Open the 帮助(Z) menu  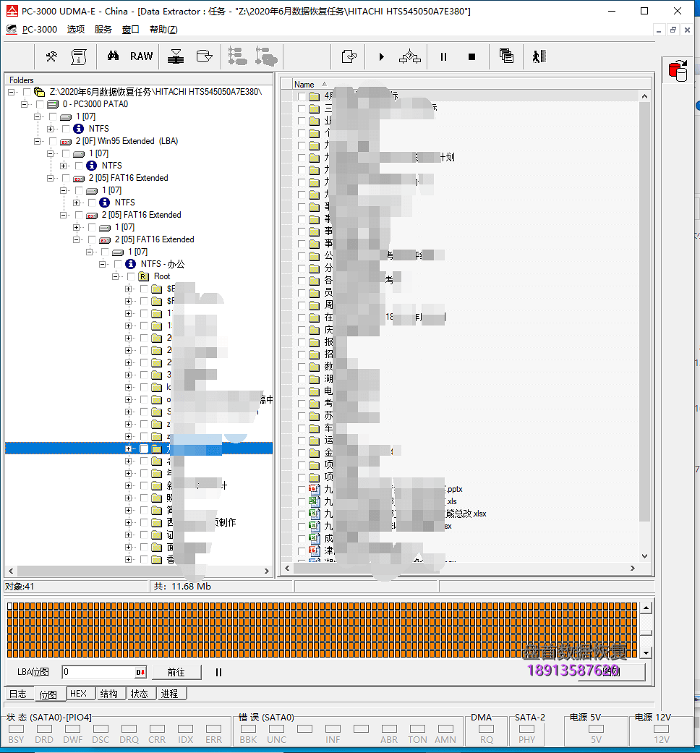[x=163, y=29]
